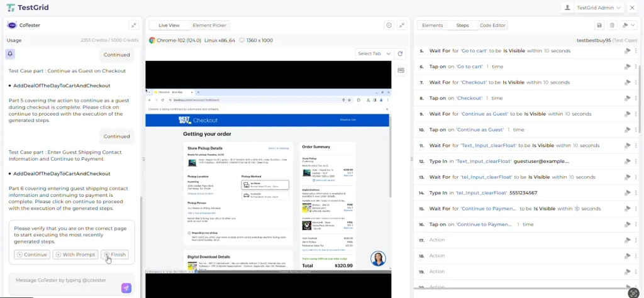This screenshot has width=644, height=298.
Task: Click the Message CoTester input field
Action: (x=63, y=280)
